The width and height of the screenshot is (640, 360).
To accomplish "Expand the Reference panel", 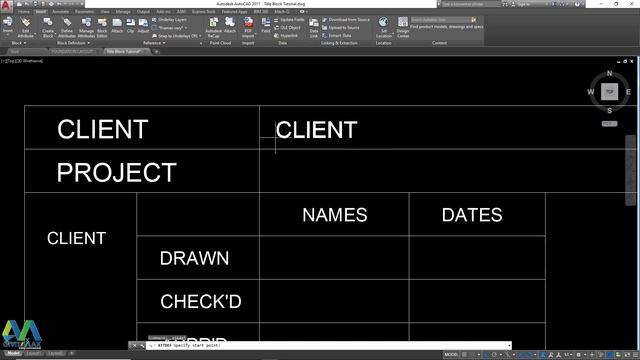I will coord(154,43).
